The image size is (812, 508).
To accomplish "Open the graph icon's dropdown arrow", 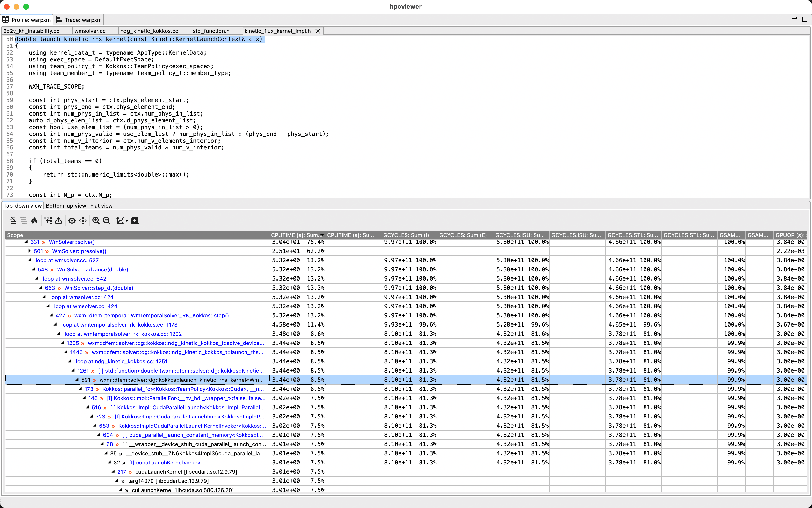I will tap(127, 221).
